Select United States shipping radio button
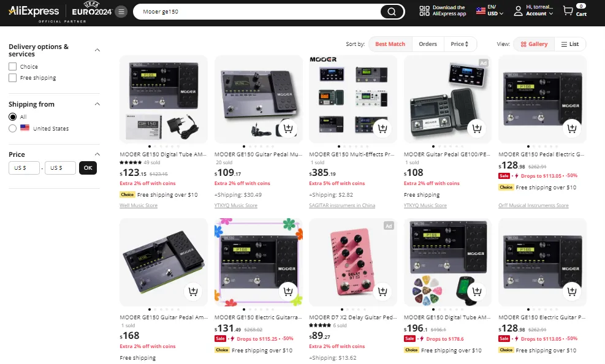 tap(13, 129)
